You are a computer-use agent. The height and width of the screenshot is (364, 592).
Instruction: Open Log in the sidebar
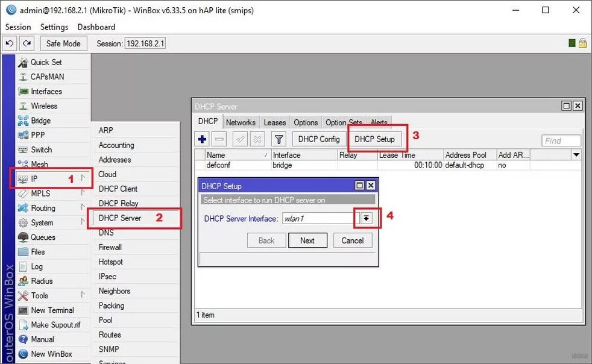tap(53, 266)
